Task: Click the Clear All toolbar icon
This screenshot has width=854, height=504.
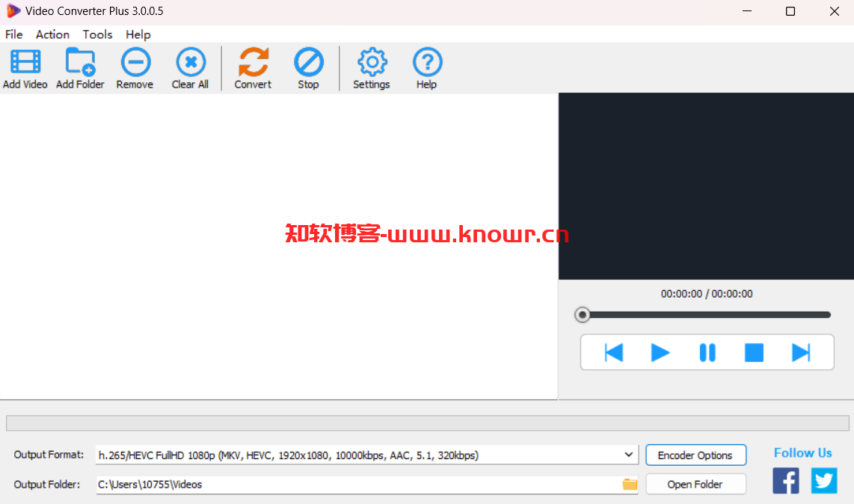Action: 191,61
